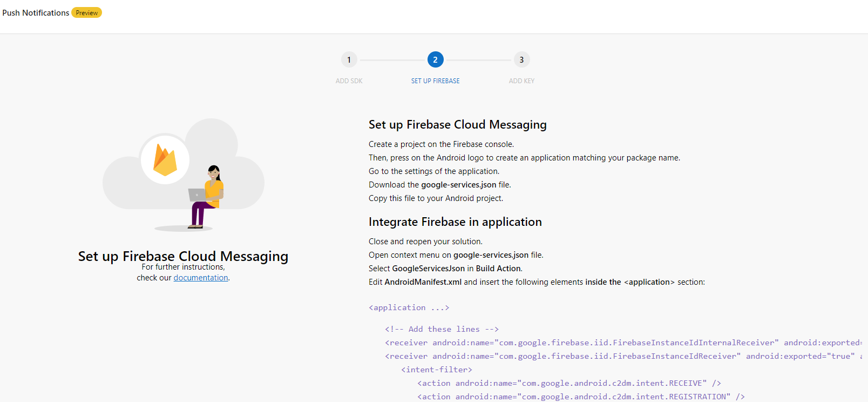Click the c2dm.intent.REGISTRATION action line
868x402 pixels.
click(581, 397)
